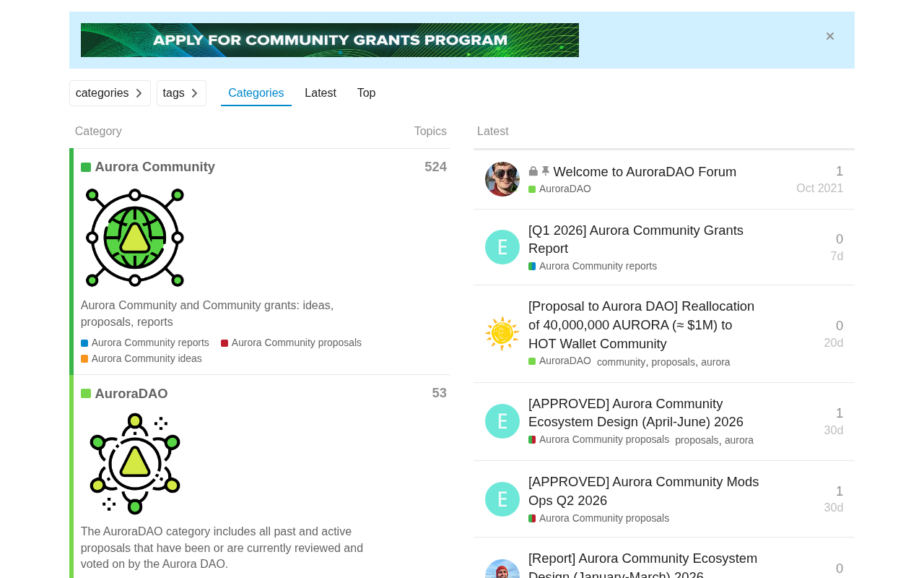Click the Aurora Community description text
Screen dimensions: 924x578
(x=207, y=314)
